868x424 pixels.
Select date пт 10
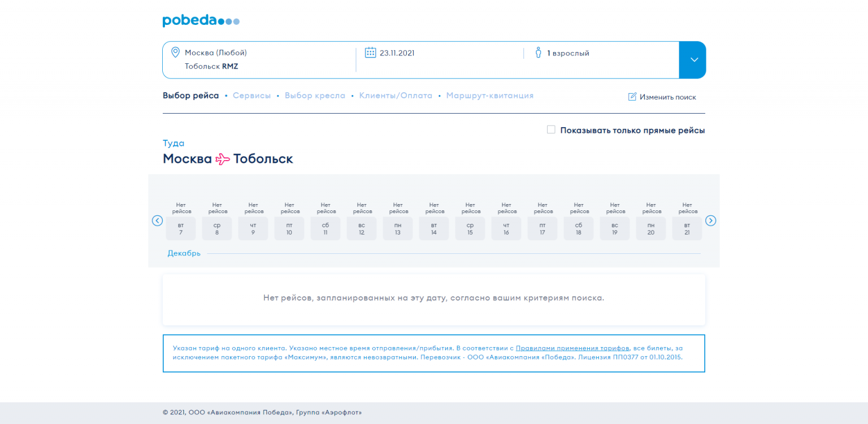pyautogui.click(x=289, y=228)
